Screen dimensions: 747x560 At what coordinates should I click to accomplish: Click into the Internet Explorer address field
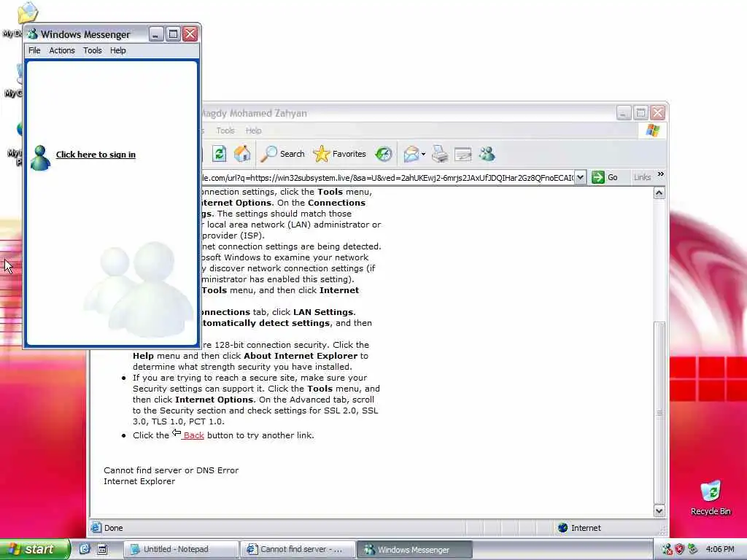tap(387, 178)
